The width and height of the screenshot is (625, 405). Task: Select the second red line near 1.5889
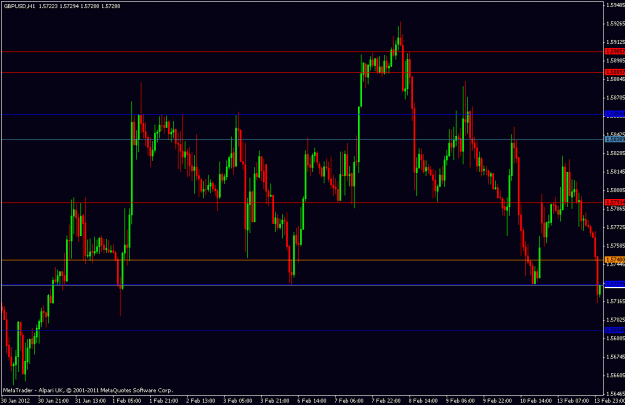(302, 73)
